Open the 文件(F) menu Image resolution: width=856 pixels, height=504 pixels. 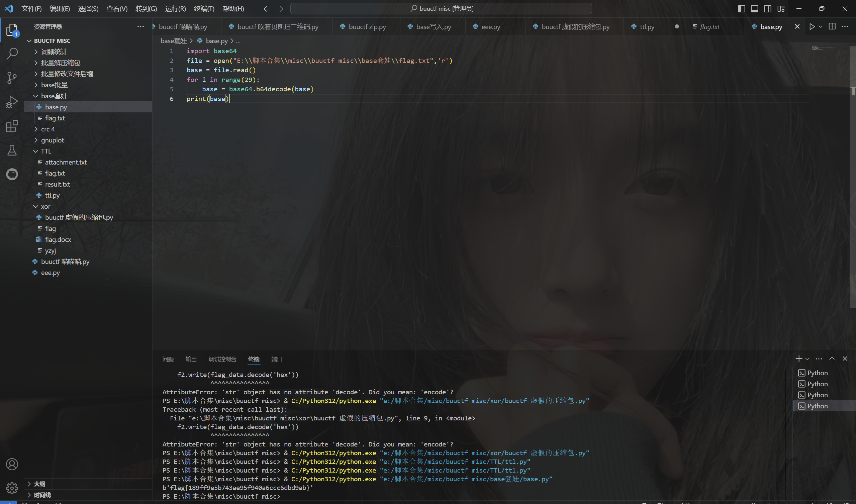[31, 9]
